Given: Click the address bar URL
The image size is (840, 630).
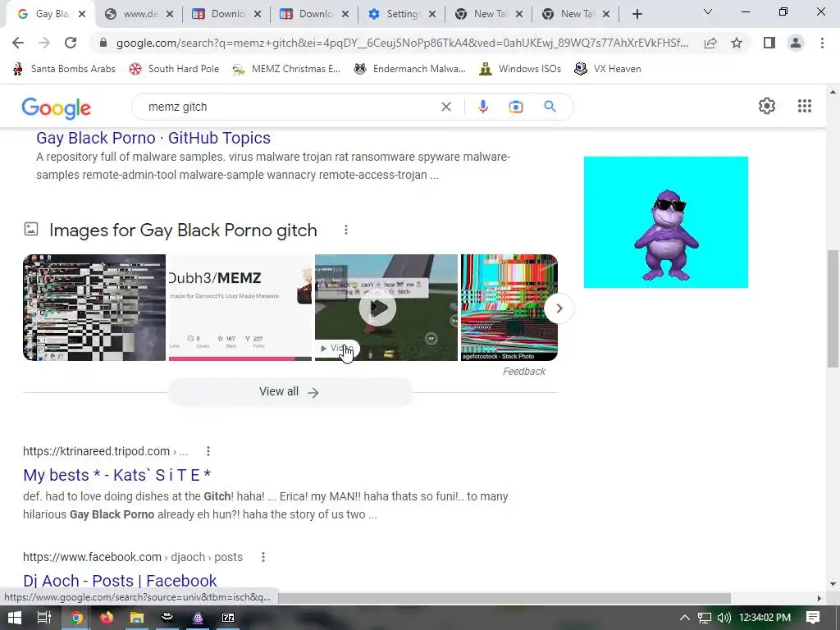Looking at the screenshot, I should pyautogui.click(x=402, y=43).
